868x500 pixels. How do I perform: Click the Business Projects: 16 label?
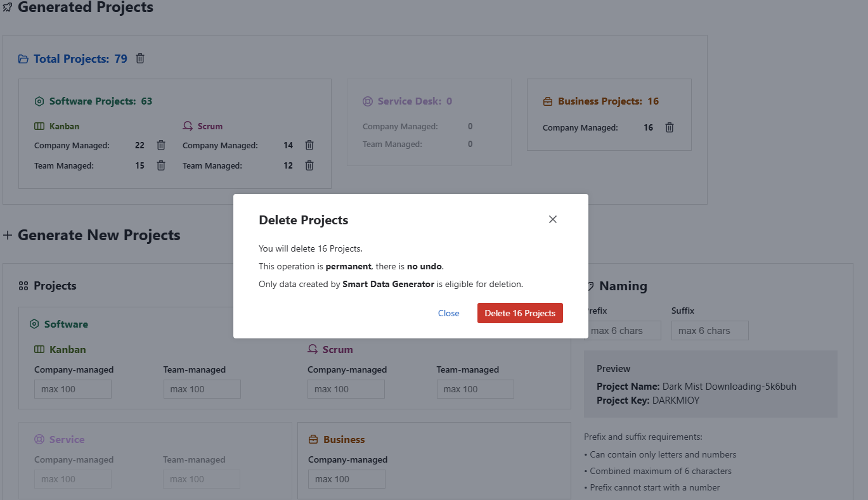coord(609,101)
